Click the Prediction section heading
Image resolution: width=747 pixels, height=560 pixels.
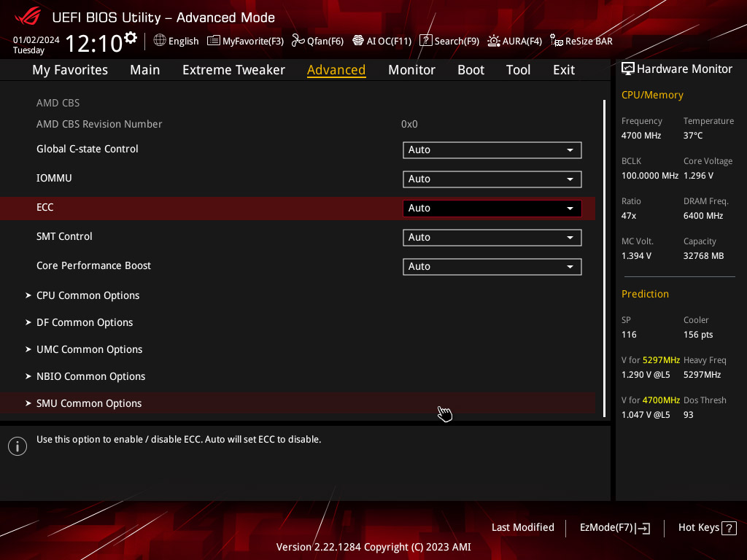[x=645, y=295]
